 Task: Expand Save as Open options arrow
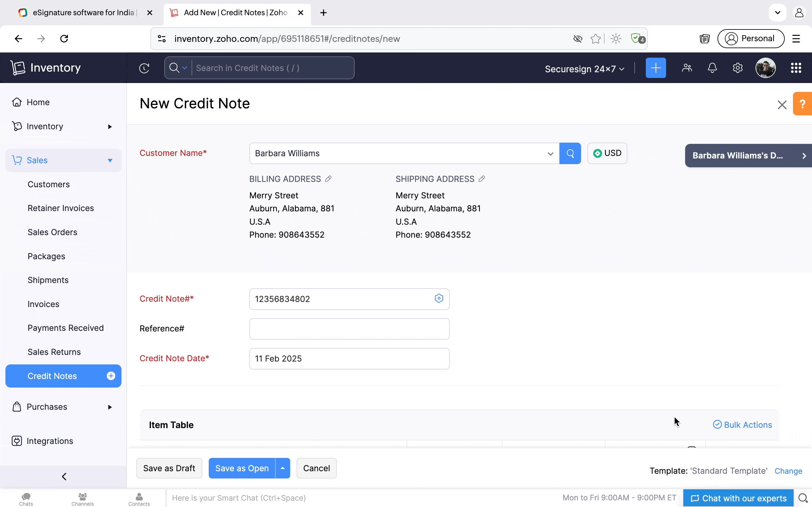pos(283,468)
